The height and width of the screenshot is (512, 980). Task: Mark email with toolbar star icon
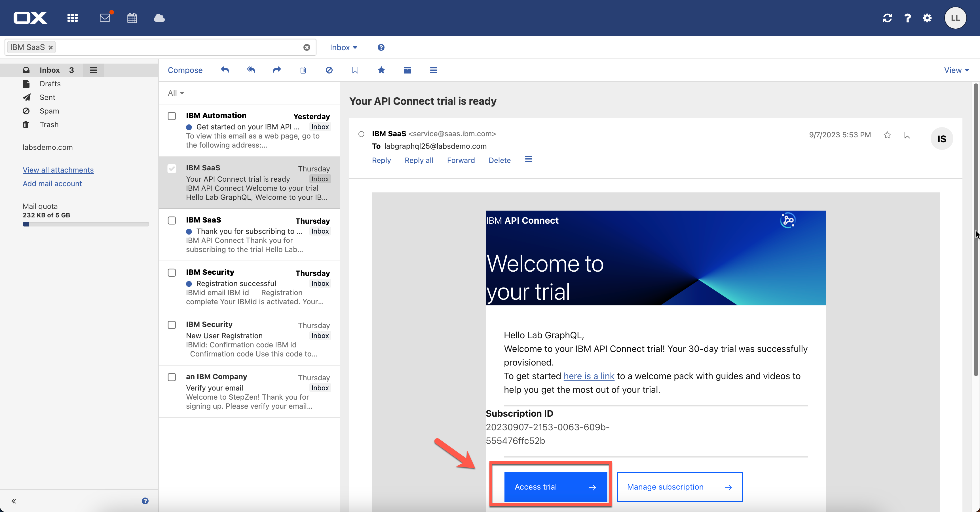coord(381,70)
